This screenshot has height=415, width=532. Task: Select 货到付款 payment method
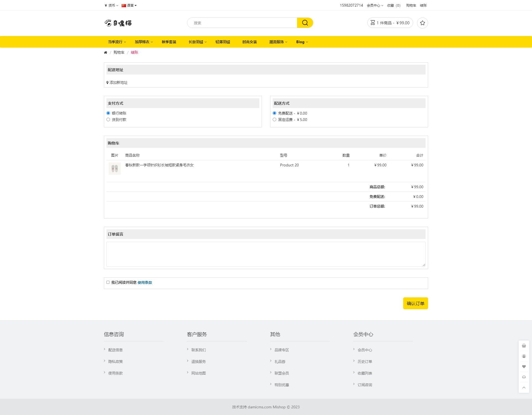coord(108,120)
